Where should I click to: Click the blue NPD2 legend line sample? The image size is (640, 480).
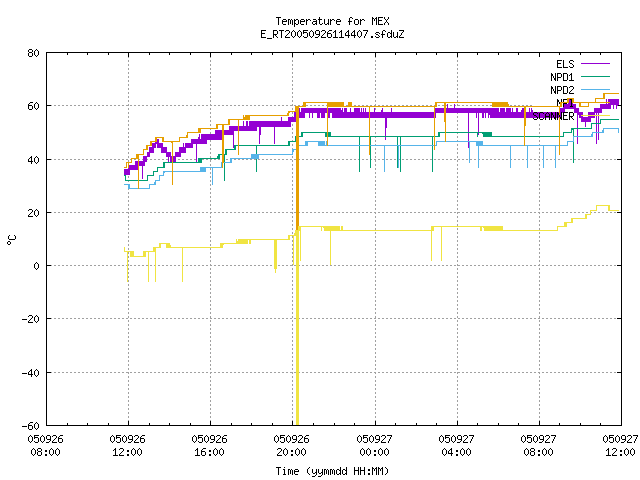595,90
